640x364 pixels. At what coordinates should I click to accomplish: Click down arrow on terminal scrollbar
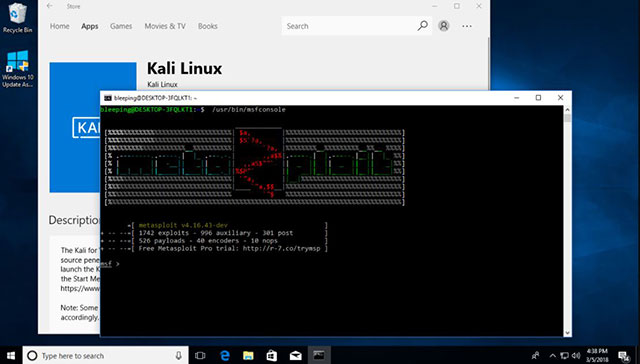567,333
